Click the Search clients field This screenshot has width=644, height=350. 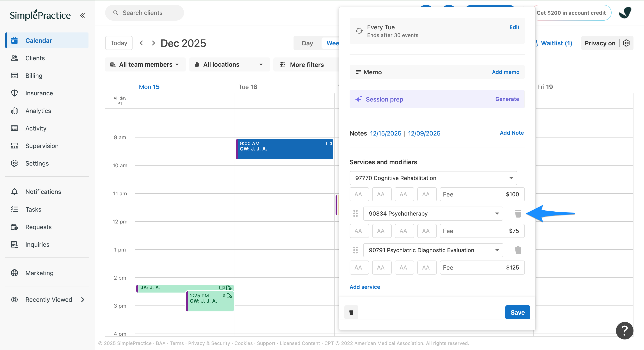145,13
